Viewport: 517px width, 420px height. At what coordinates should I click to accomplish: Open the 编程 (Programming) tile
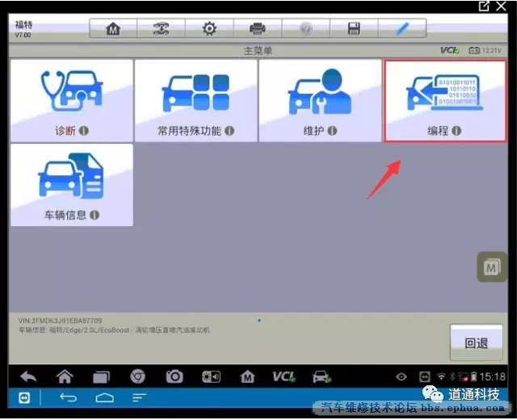(x=445, y=100)
